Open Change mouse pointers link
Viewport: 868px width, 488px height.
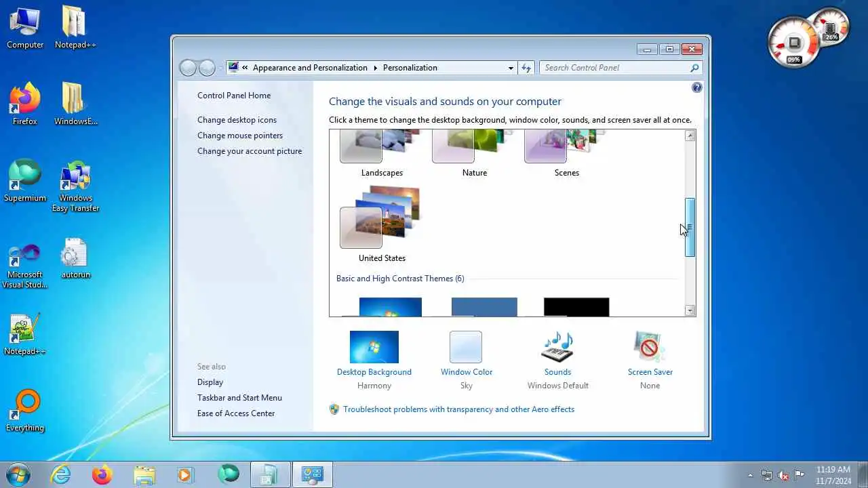tap(240, 136)
